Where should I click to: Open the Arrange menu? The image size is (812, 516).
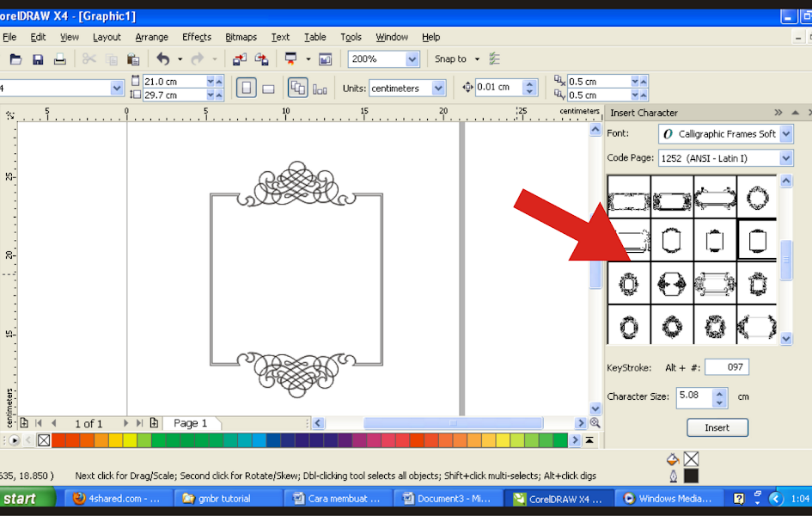click(x=152, y=37)
